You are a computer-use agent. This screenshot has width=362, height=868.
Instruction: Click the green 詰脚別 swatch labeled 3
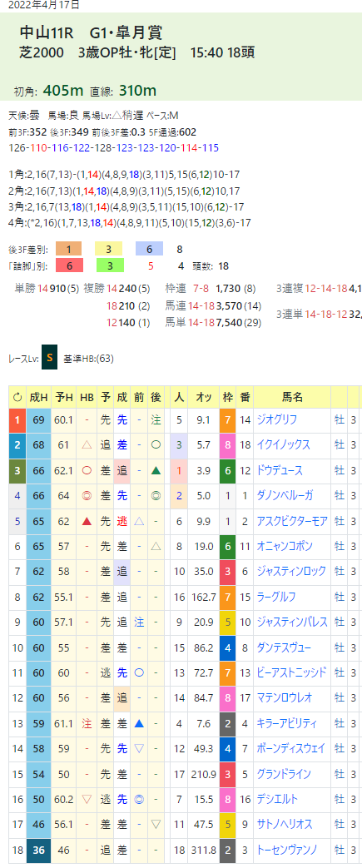click(109, 266)
